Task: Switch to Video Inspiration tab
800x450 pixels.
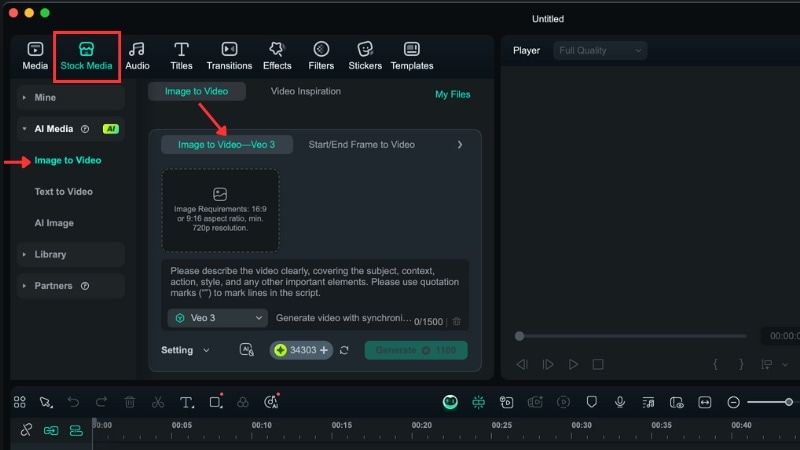Action: click(306, 91)
